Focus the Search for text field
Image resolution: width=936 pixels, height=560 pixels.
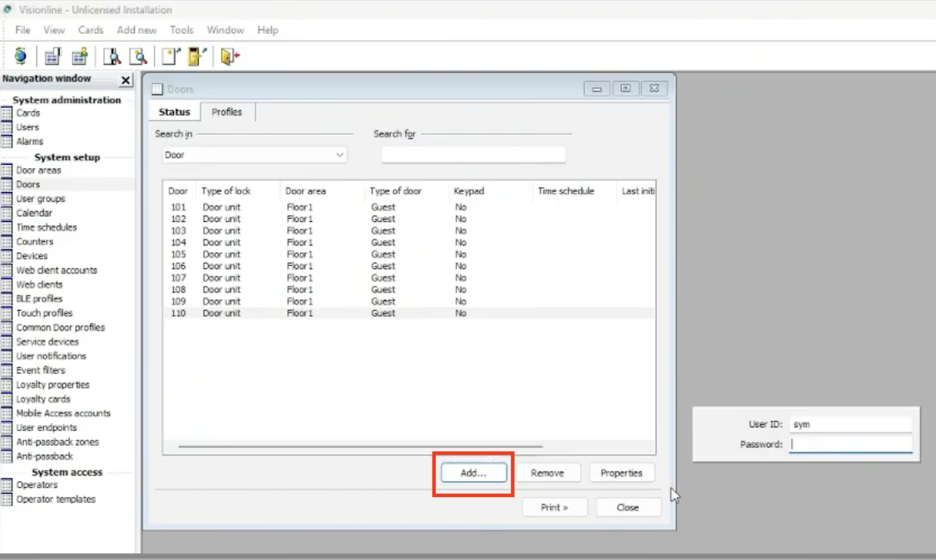[x=473, y=155]
